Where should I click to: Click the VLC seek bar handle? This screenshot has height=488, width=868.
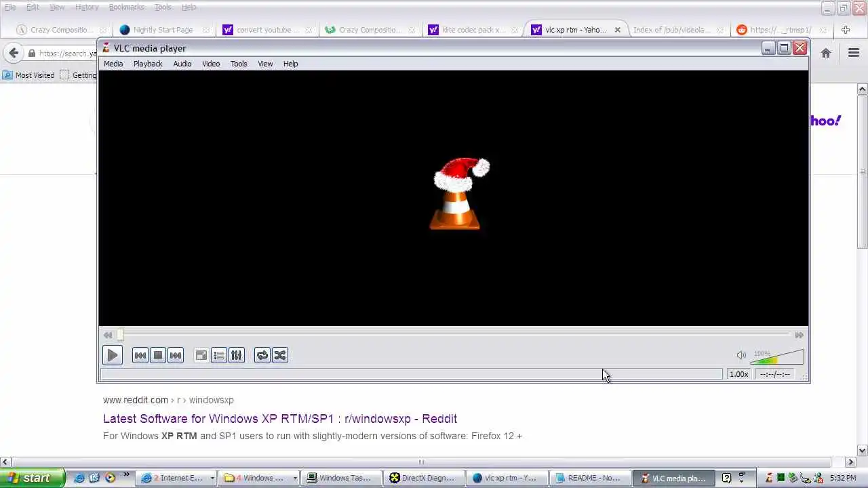120,335
